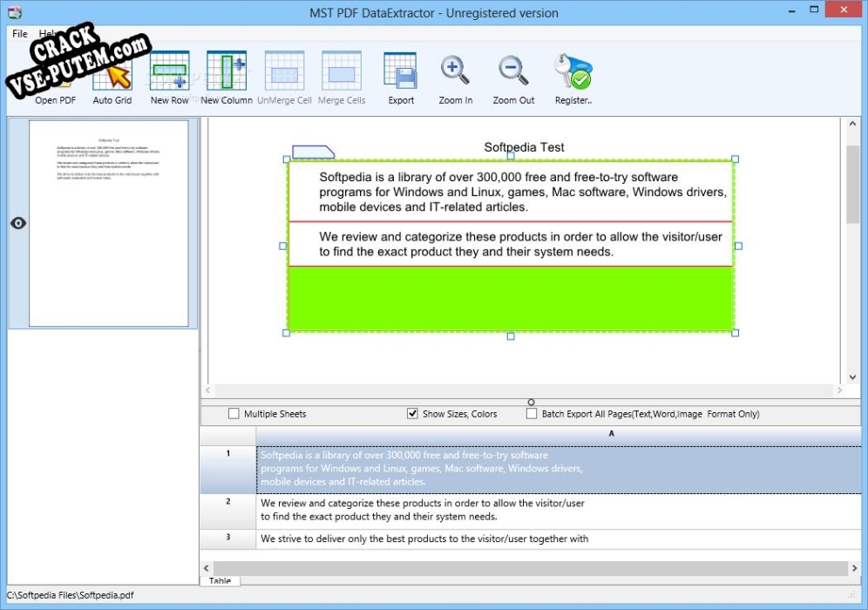
Task: Click table horizontal scrollbar right arrow
Action: pos(854,568)
